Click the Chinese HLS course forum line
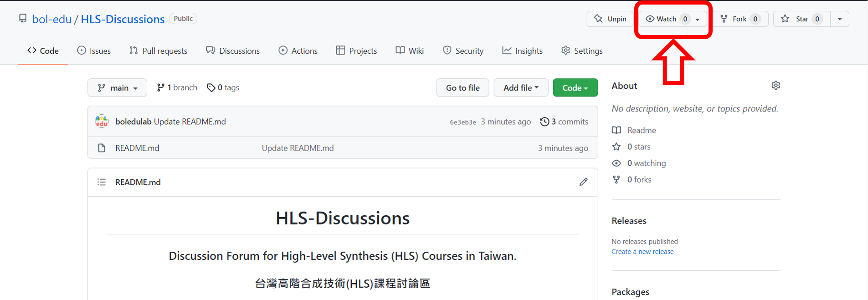The width and height of the screenshot is (868, 300). [x=343, y=284]
